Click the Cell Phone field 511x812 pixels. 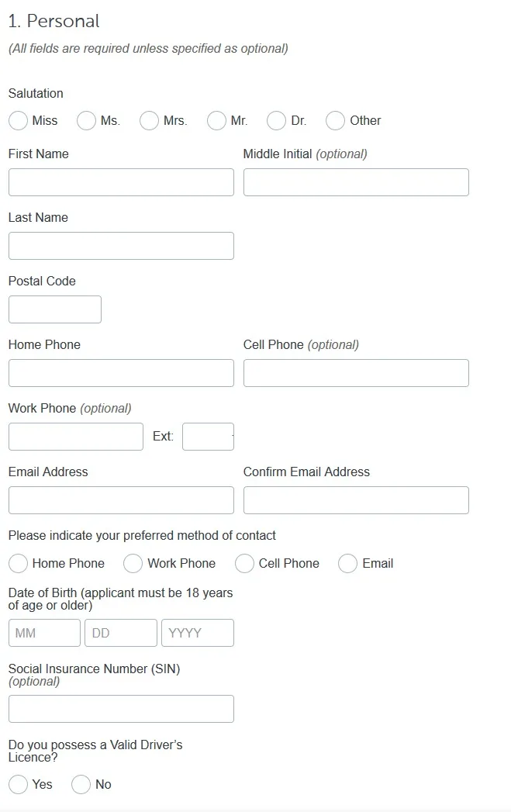pyautogui.click(x=356, y=373)
